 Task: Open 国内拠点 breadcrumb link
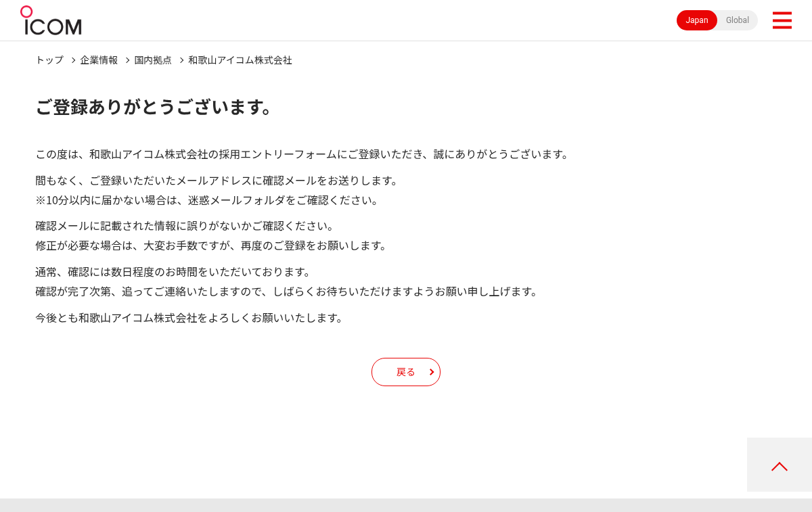[153, 60]
